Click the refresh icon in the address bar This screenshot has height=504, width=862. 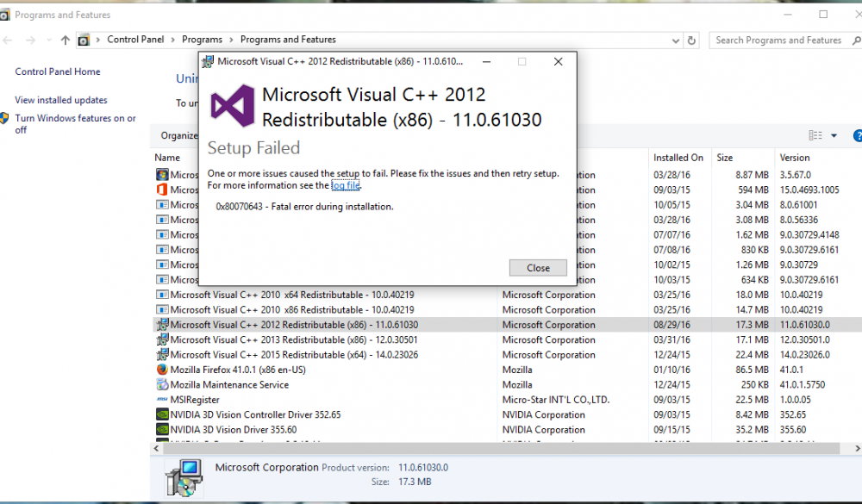tap(692, 40)
